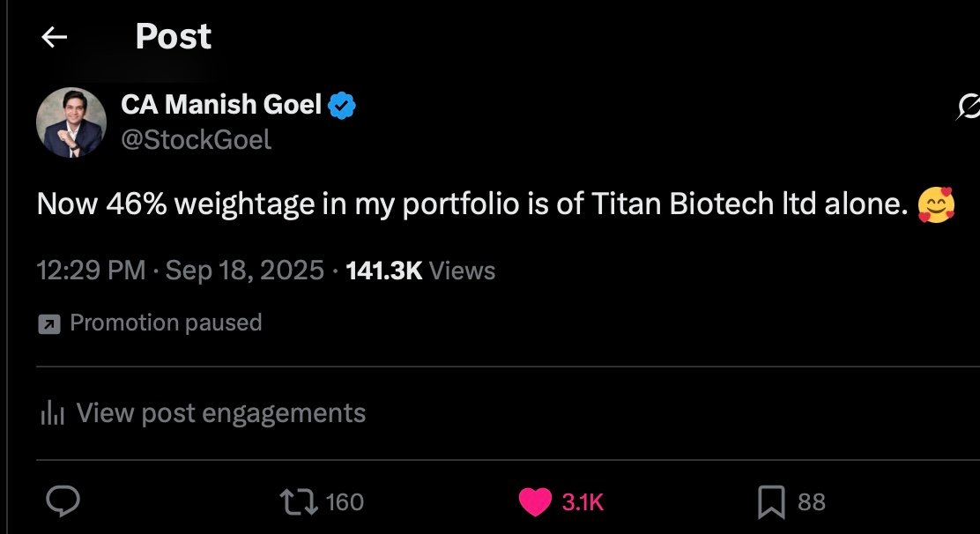The height and width of the screenshot is (534, 980).
Task: Open the author's profile picture
Action: (71, 122)
